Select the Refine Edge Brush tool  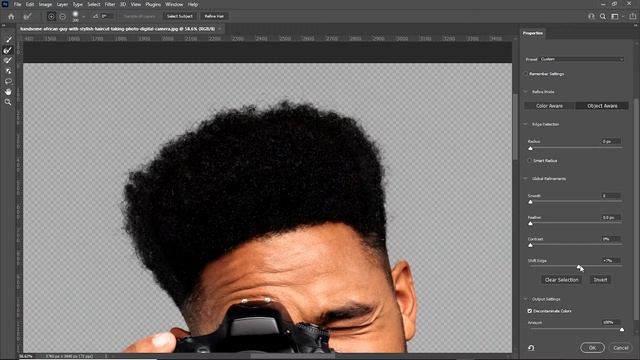click(x=8, y=50)
